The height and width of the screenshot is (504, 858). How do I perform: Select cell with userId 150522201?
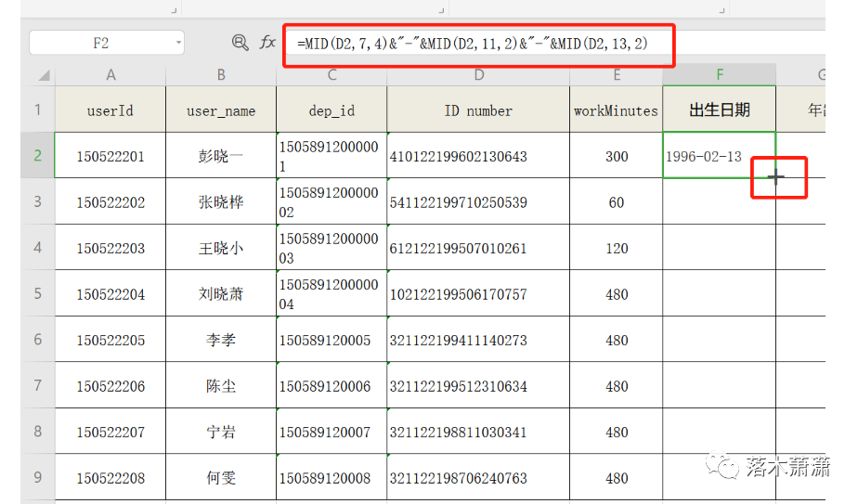[x=110, y=156]
